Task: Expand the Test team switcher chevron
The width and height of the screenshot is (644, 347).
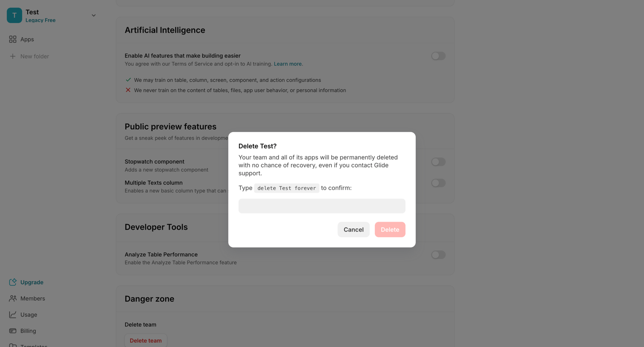Action: pos(94,15)
